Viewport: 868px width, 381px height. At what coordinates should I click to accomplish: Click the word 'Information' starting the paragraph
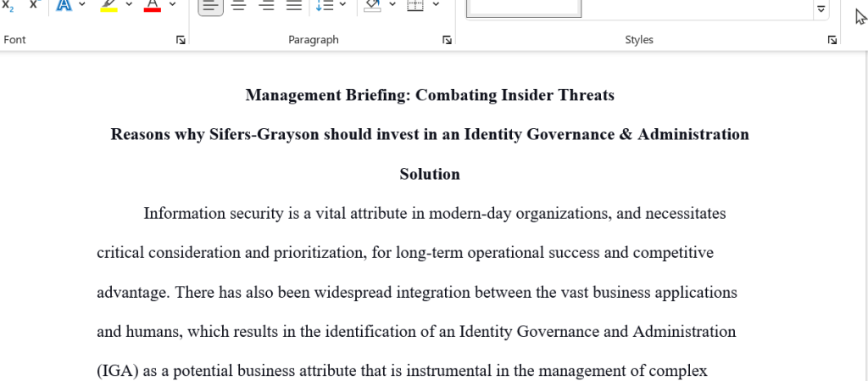click(x=186, y=214)
